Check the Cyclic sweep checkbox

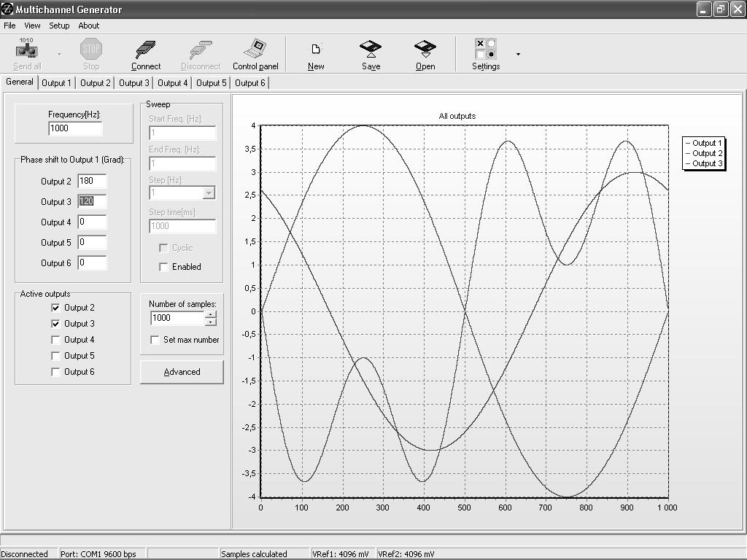click(163, 248)
